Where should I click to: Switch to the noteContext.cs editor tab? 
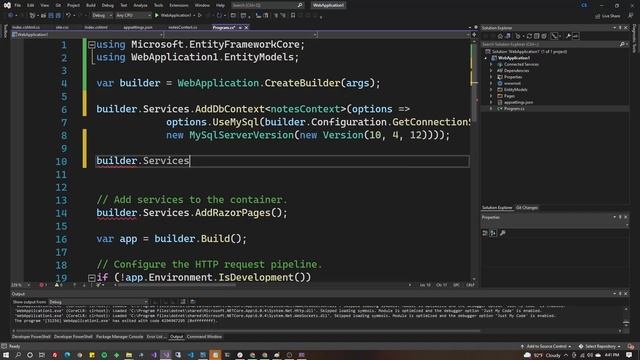point(182,27)
